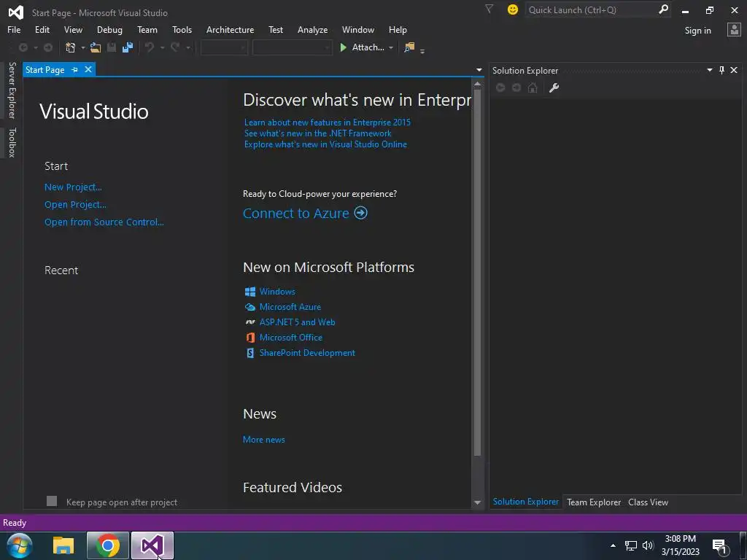Click the Visual Studio logo in title bar
This screenshot has width=747, height=560.
click(16, 12)
